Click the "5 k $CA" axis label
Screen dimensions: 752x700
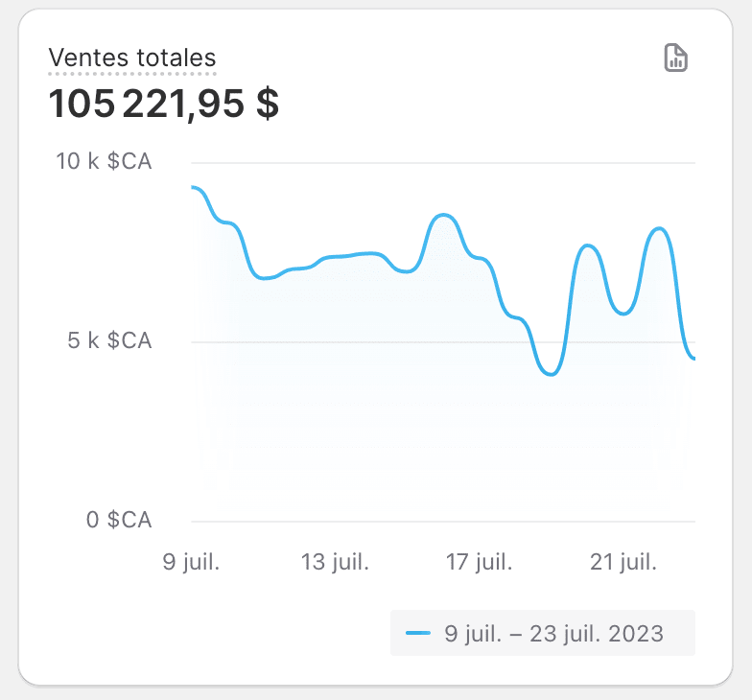click(x=109, y=340)
